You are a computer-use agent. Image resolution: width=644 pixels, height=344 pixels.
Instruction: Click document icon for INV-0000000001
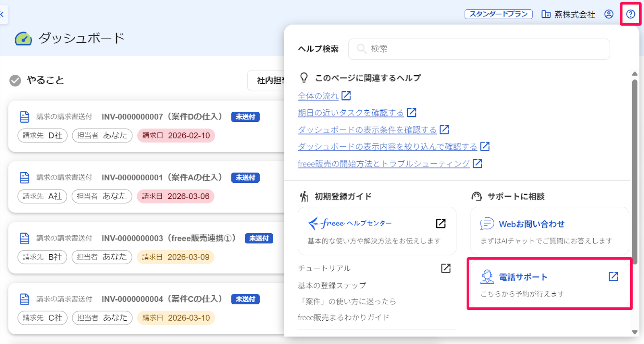pos(25,178)
